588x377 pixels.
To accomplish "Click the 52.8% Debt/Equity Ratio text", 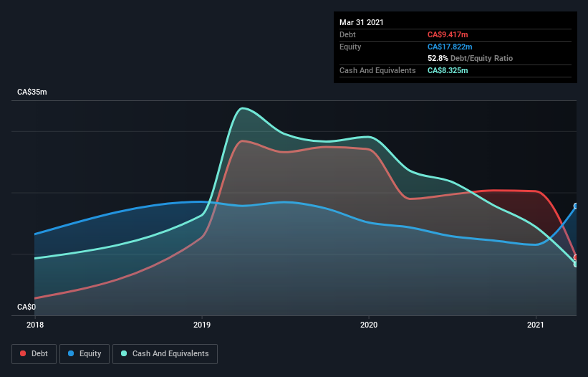I will pyautogui.click(x=471, y=58).
